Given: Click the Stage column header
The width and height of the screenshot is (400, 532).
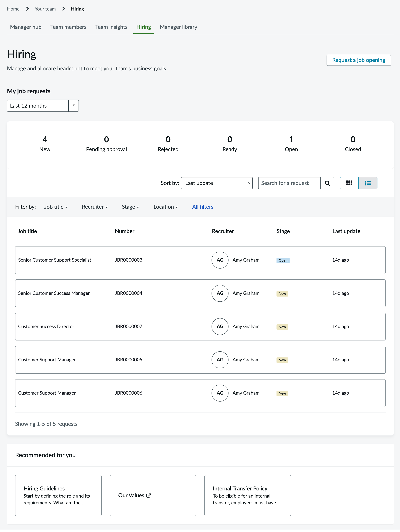Looking at the screenshot, I should [283, 231].
